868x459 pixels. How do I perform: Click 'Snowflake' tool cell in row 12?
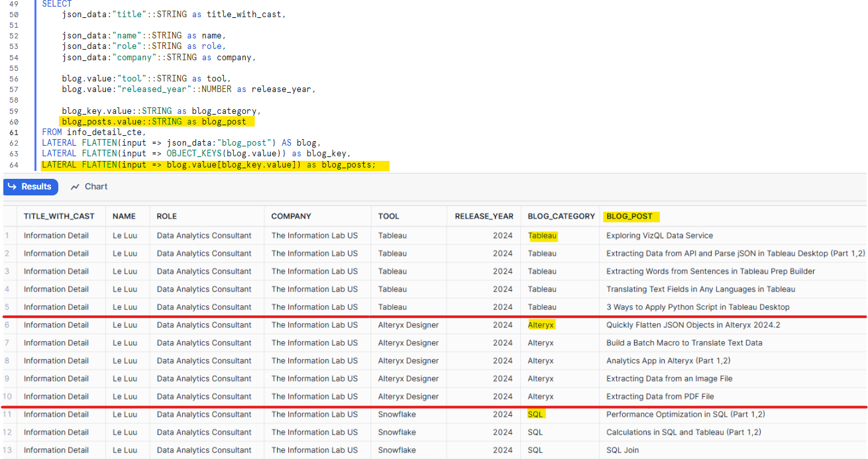pos(397,433)
